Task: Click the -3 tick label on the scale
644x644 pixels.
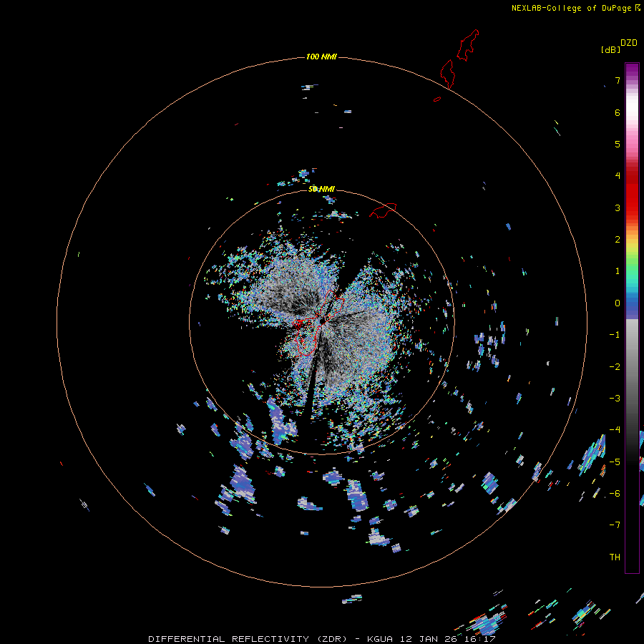Action: (615, 399)
